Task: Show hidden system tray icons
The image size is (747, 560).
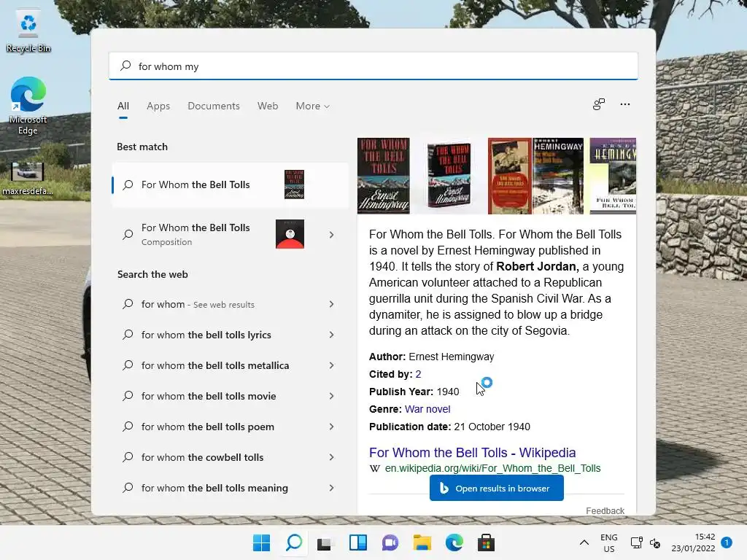Action: coord(584,542)
